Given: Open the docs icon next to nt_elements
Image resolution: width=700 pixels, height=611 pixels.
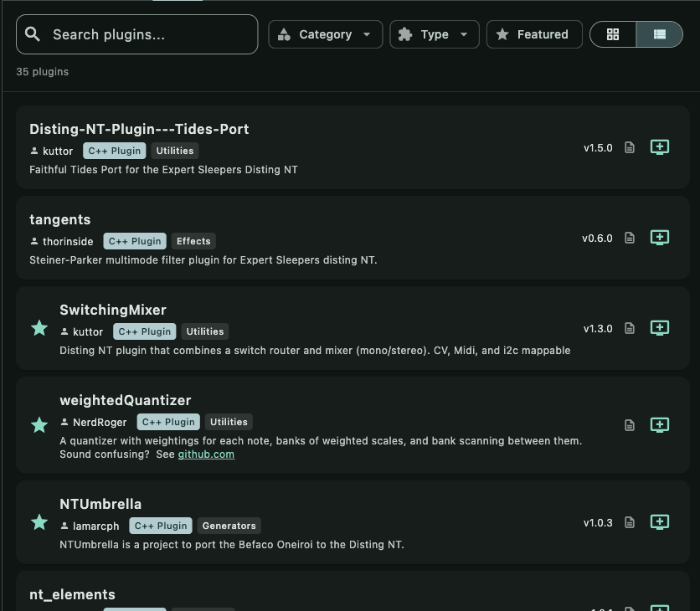Looking at the screenshot, I should point(629,609).
